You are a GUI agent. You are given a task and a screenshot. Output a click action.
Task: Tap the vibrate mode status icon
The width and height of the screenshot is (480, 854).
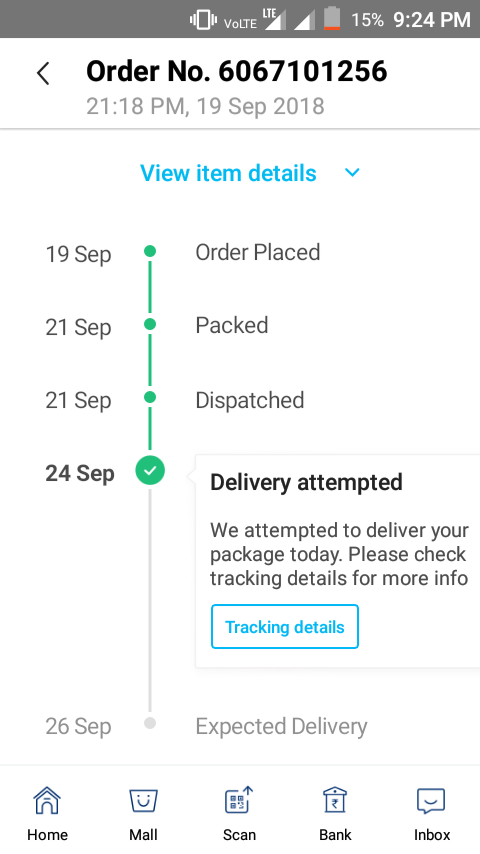[x=203, y=21]
